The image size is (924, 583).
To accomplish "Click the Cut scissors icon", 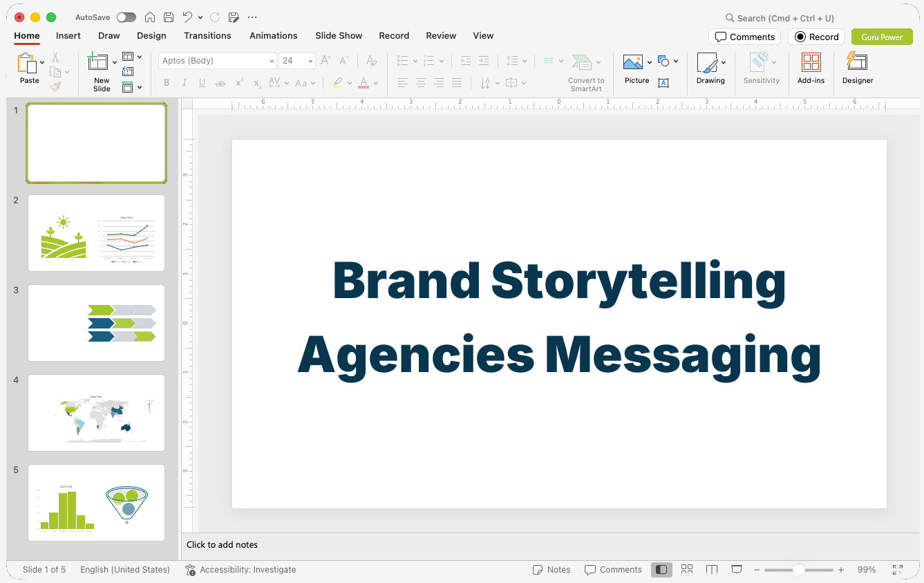I will coord(55,57).
